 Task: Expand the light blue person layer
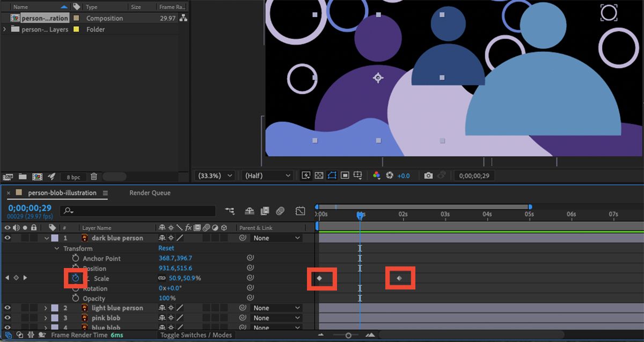[46, 308]
